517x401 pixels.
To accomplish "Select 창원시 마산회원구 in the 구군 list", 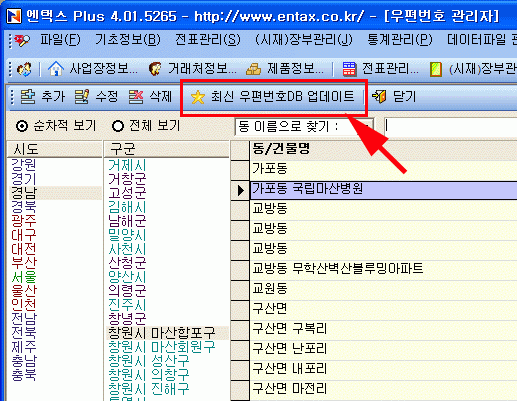I will tap(162, 347).
